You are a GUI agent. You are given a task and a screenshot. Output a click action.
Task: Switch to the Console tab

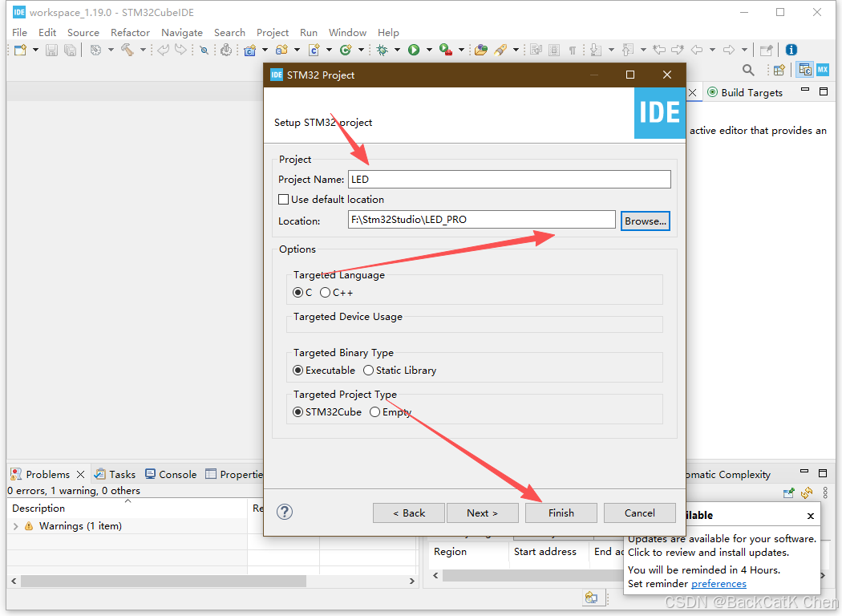[172, 475]
